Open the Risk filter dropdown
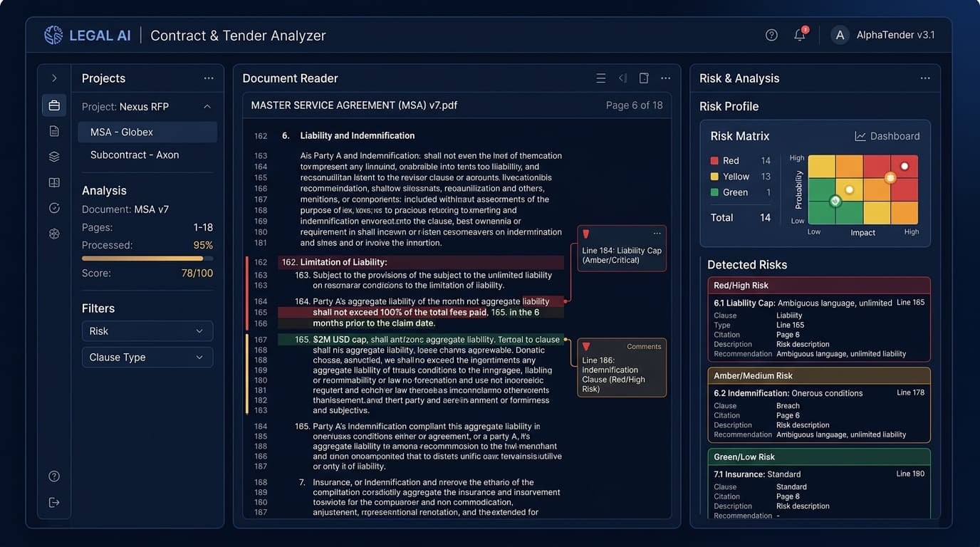The width and height of the screenshot is (980, 547). [x=147, y=331]
